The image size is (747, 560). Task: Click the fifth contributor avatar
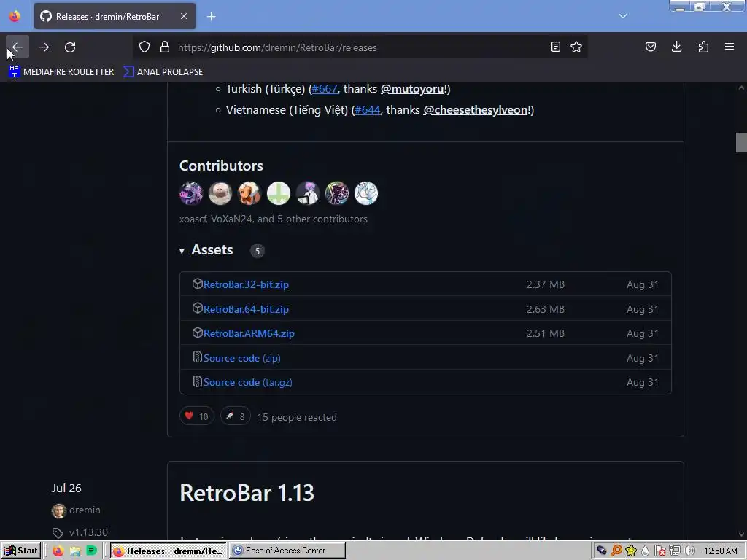coord(308,193)
